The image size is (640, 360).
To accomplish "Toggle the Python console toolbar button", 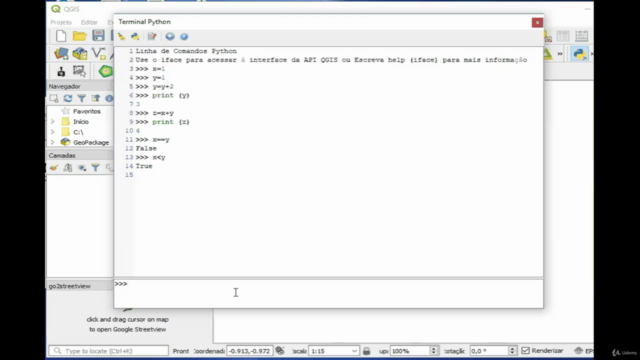I will (x=579, y=53).
